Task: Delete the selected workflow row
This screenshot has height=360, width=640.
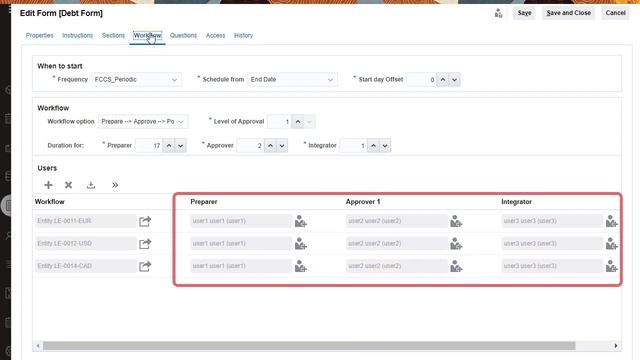Action: (68, 185)
